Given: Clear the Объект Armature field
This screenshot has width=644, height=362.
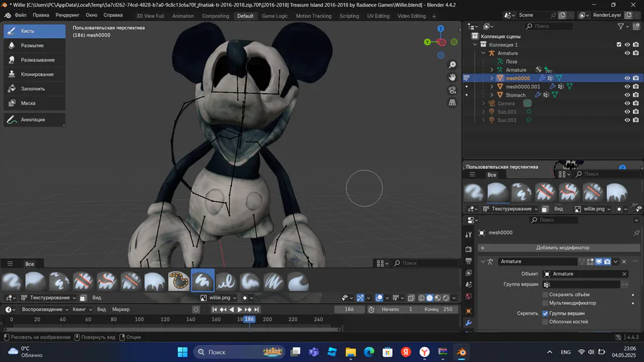Looking at the screenshot, I should click(624, 274).
